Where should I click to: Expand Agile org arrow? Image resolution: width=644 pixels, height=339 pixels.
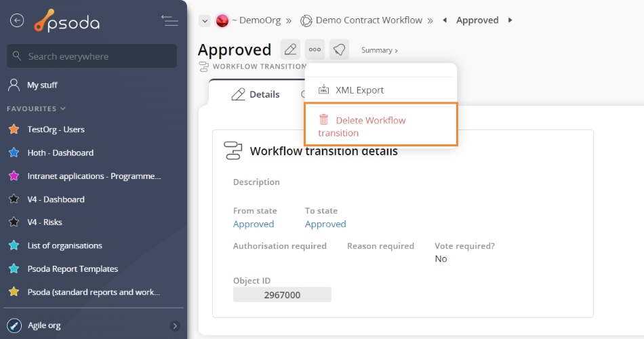pos(175,326)
